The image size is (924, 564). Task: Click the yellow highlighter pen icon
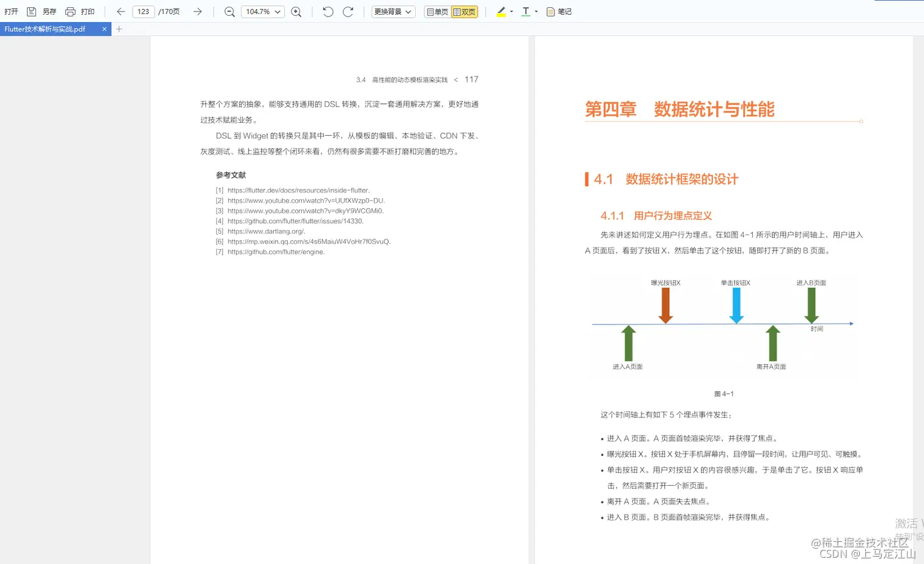coord(501,12)
